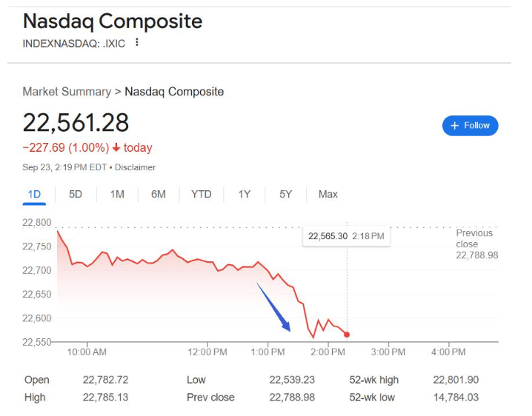
Task: Click the red endpoint dot on chart
Action: tap(347, 335)
